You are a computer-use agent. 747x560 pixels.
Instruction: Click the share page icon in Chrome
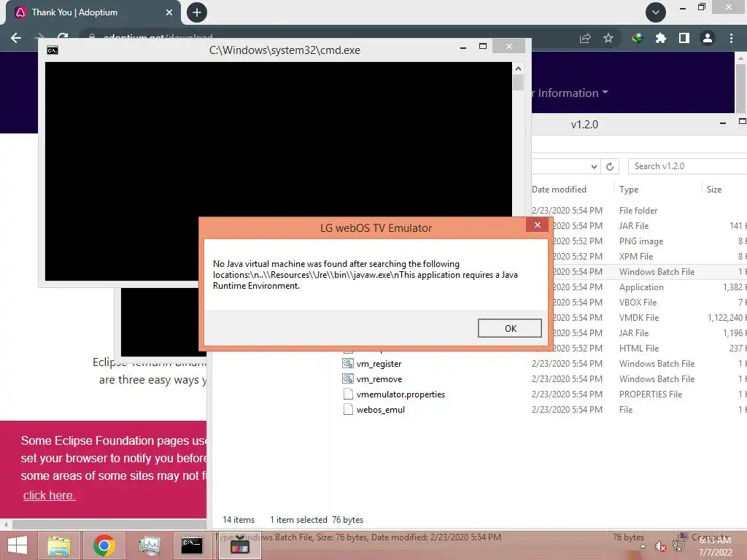click(x=585, y=38)
